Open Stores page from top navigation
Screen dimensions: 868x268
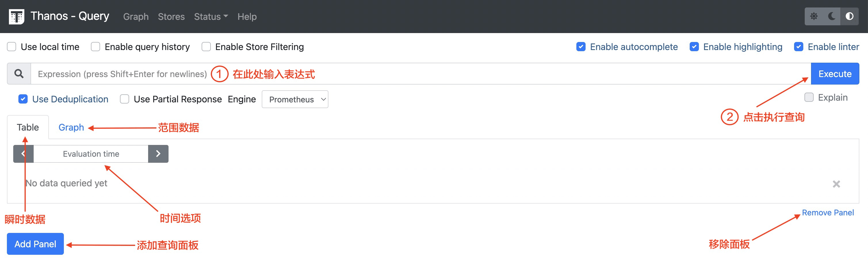[171, 16]
